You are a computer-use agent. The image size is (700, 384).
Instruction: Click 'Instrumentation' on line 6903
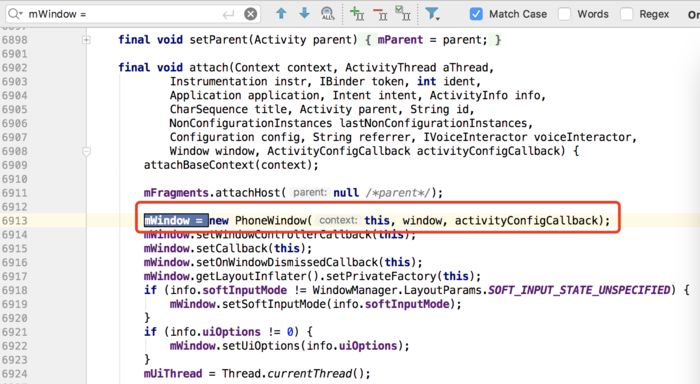[x=218, y=82]
